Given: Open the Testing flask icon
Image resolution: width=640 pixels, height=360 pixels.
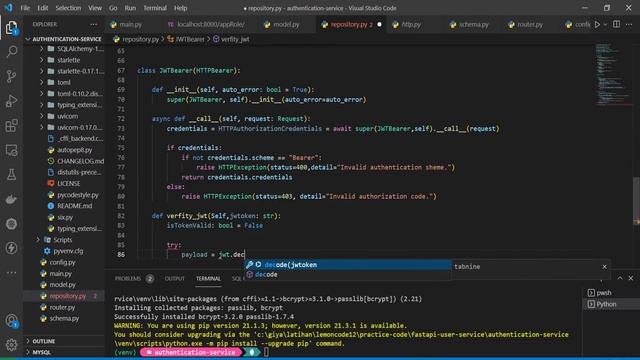Looking at the screenshot, I should click(x=11, y=175).
